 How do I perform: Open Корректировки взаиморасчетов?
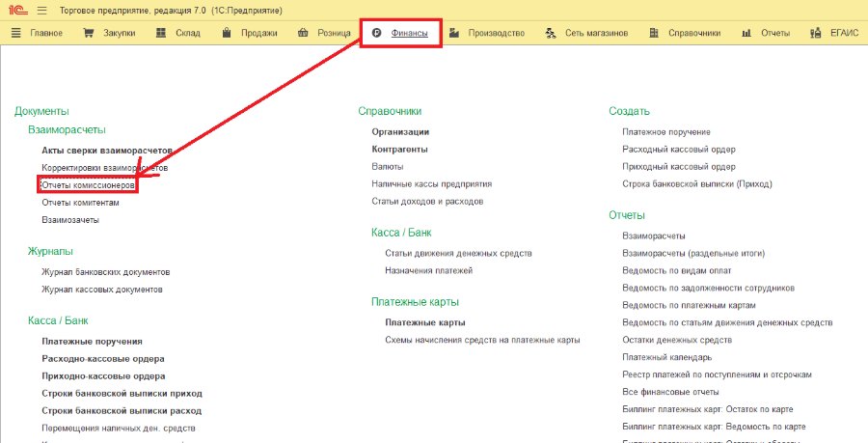pos(104,167)
